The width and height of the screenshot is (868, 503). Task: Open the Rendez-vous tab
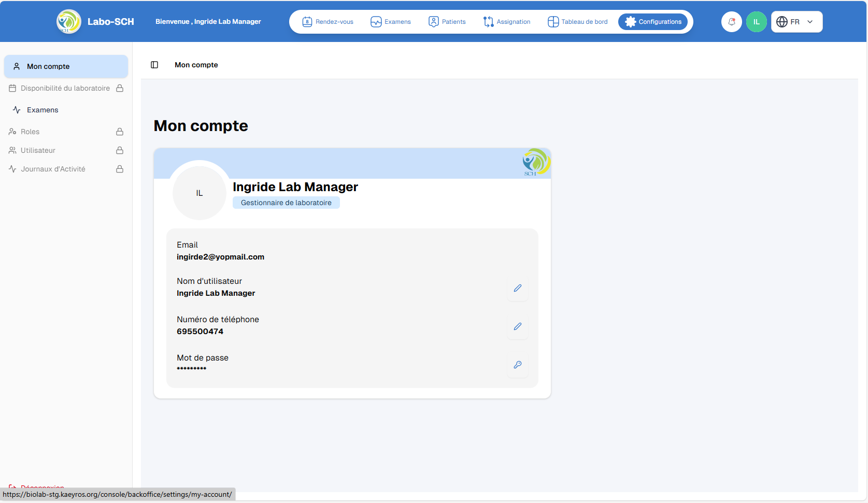tap(328, 22)
